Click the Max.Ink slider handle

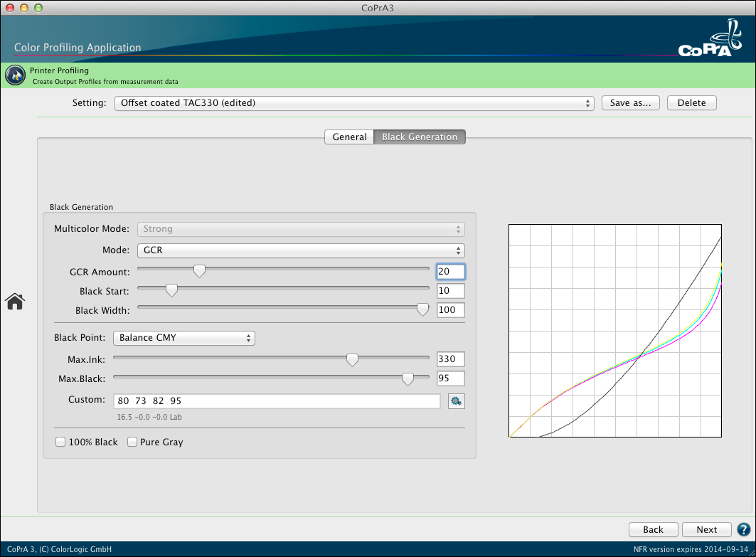[x=352, y=361]
